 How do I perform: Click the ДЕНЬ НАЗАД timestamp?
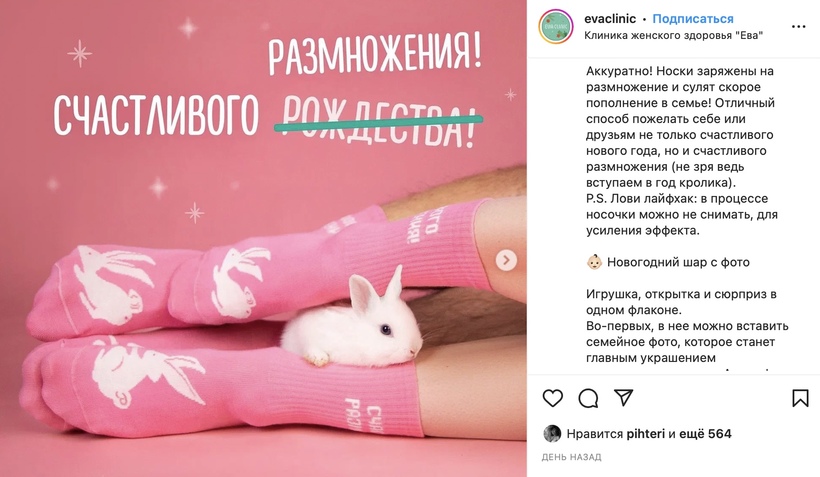[x=571, y=457]
